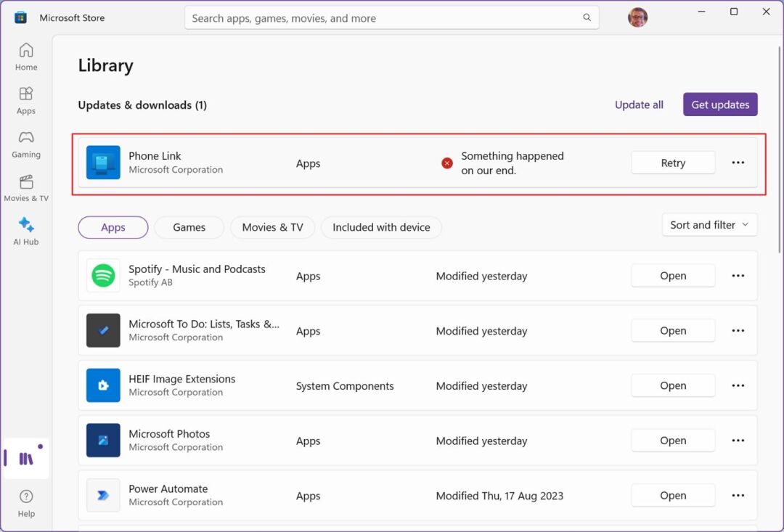Select the Games filter pill

click(x=189, y=227)
